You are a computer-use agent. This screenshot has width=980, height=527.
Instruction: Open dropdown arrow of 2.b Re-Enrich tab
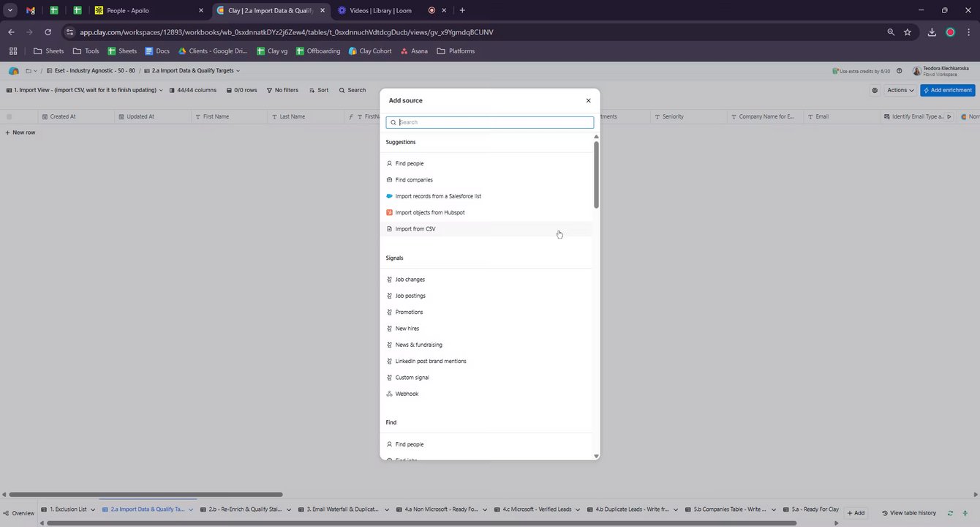tap(289, 509)
